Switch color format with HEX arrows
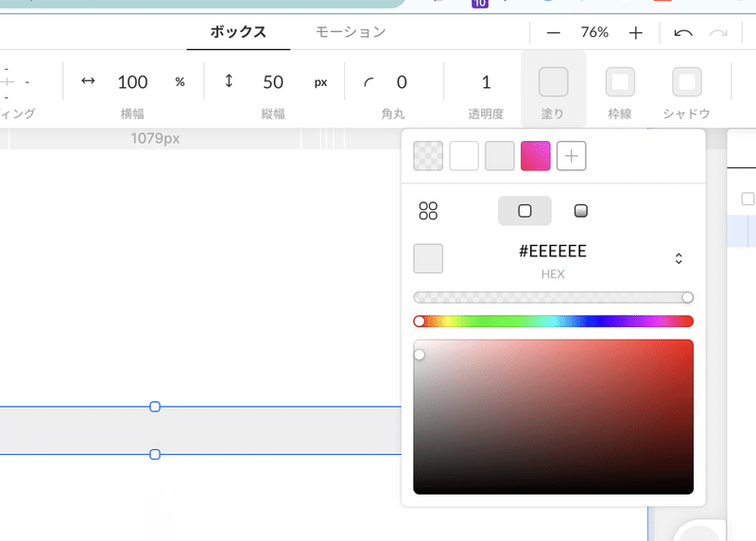Screen dimensions: 756x541 pos(679,258)
